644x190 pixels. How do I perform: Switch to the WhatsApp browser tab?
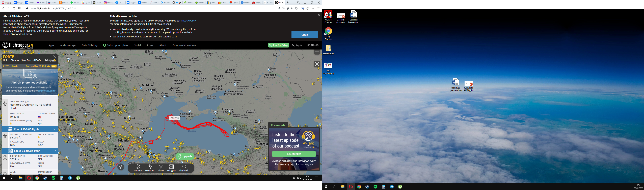pos(74,3)
